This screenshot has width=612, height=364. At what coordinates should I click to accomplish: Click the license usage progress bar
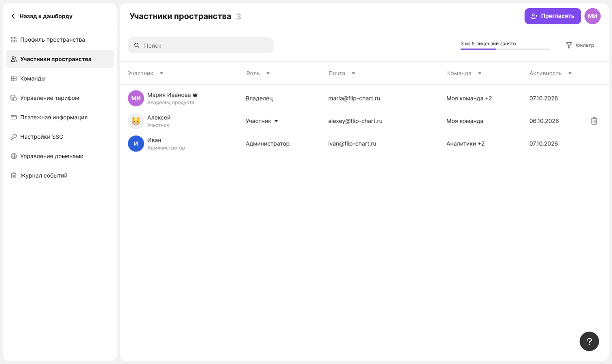tap(505, 49)
